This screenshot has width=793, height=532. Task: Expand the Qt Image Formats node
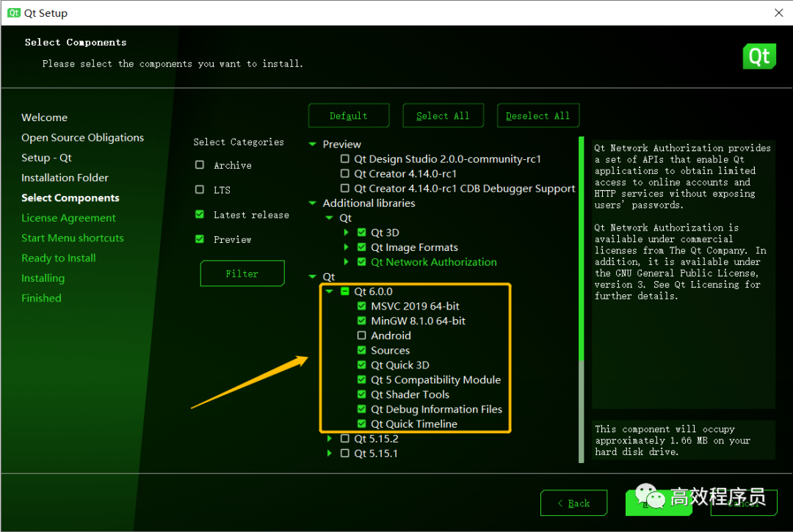coord(346,247)
